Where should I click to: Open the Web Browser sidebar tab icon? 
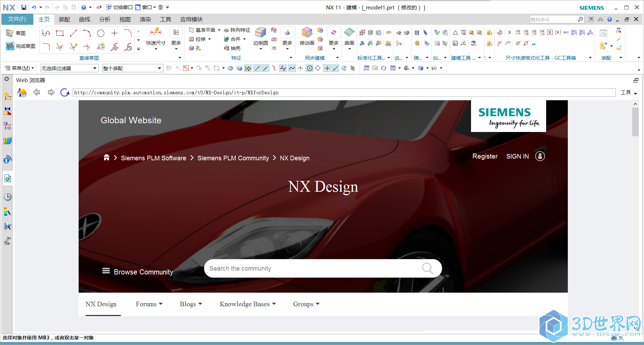coord(8,178)
